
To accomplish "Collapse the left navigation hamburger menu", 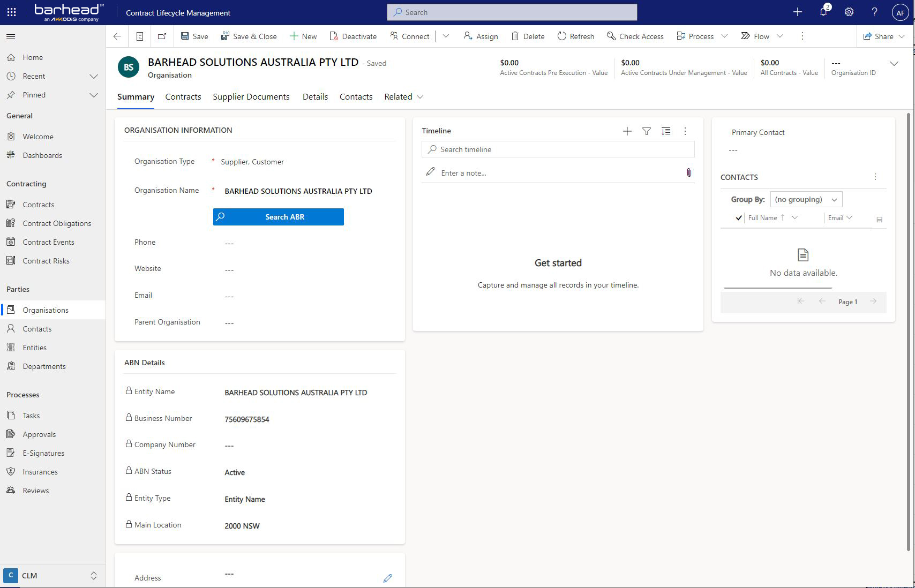I will pyautogui.click(x=11, y=36).
